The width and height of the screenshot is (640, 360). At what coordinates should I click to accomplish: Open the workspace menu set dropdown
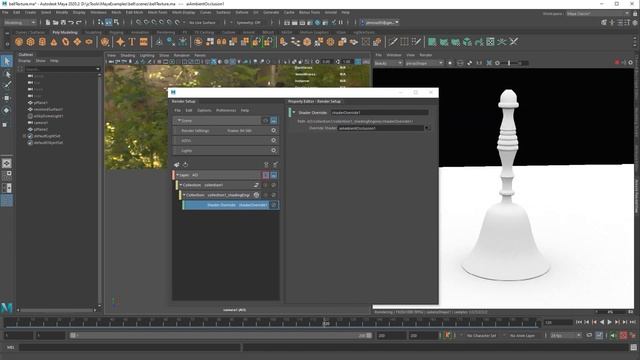tap(20, 22)
